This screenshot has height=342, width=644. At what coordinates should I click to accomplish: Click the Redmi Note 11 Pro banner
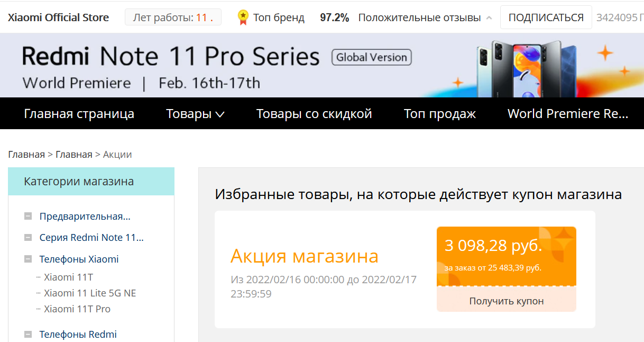point(322,66)
